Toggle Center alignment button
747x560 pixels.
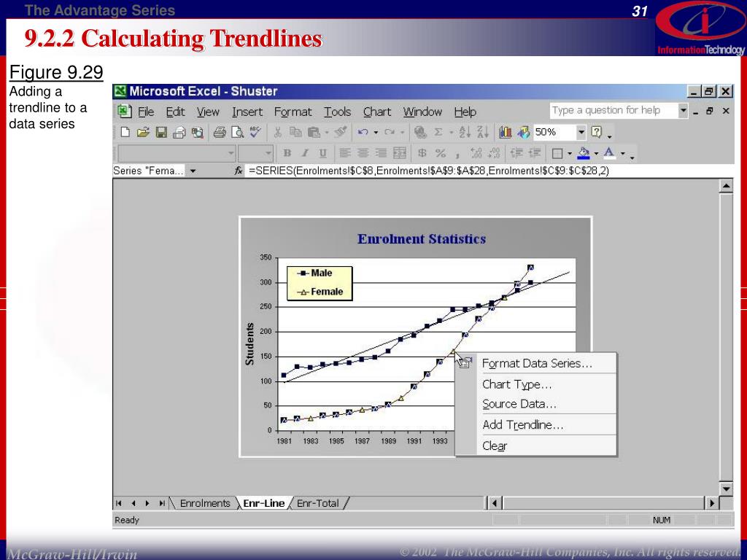[363, 153]
